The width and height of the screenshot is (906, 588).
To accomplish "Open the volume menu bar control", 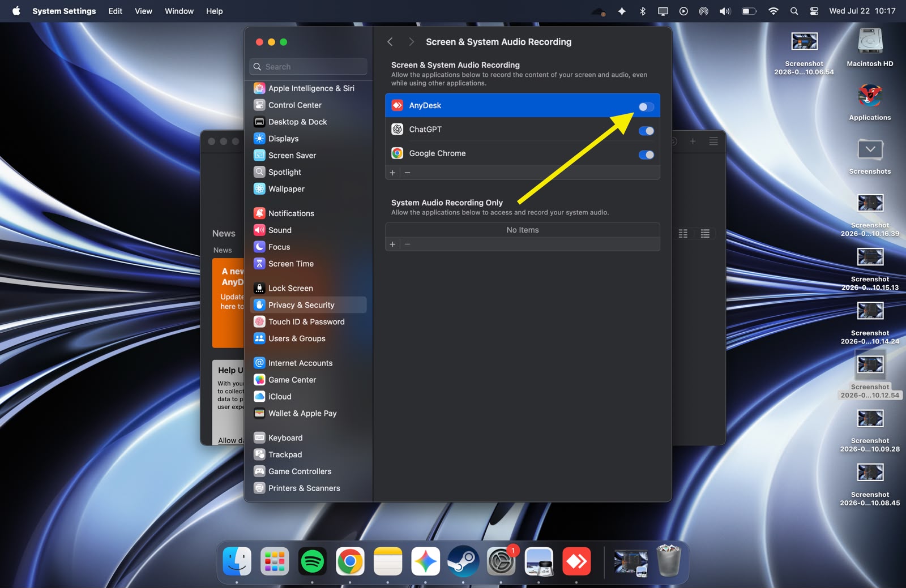I will tap(725, 11).
